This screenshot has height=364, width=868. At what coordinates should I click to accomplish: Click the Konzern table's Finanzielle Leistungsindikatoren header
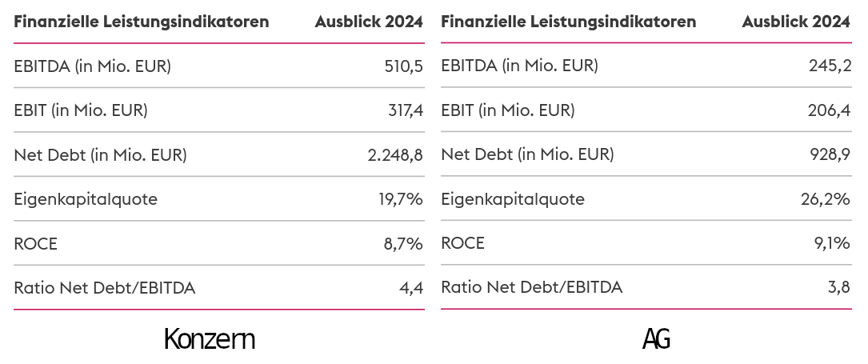coord(142,22)
